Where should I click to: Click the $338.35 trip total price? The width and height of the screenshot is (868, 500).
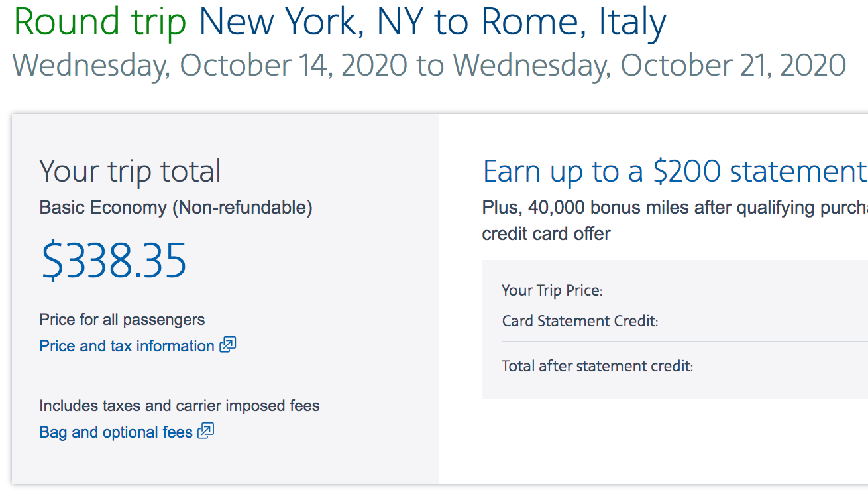pos(114,261)
